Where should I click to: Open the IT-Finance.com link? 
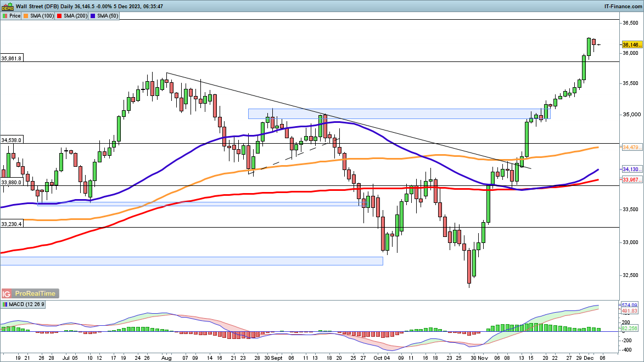point(623,7)
